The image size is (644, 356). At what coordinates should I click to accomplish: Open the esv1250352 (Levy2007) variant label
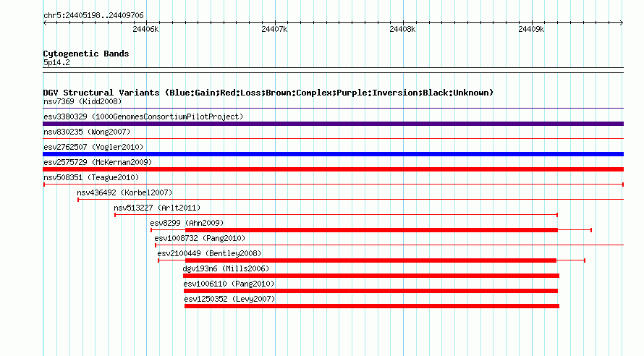(x=229, y=300)
